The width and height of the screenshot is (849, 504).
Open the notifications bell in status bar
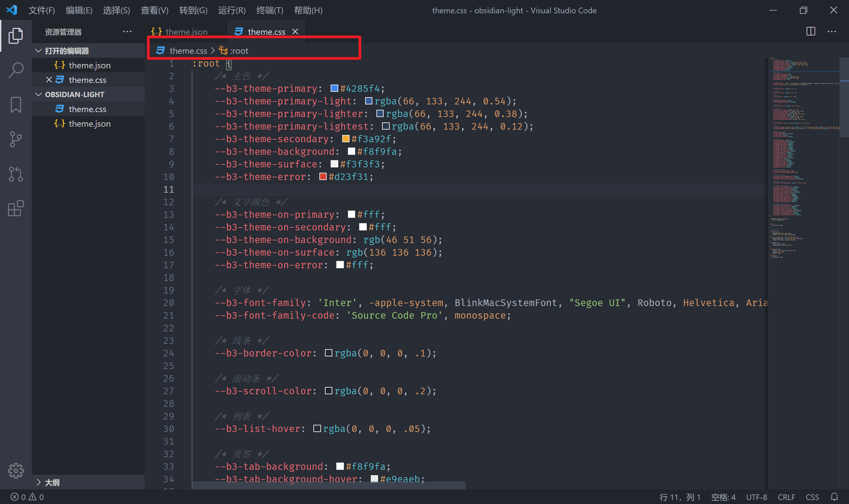pyautogui.click(x=834, y=497)
